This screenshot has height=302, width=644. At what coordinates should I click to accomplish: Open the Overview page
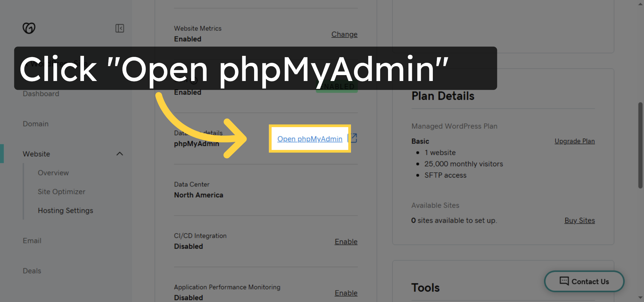point(53,173)
